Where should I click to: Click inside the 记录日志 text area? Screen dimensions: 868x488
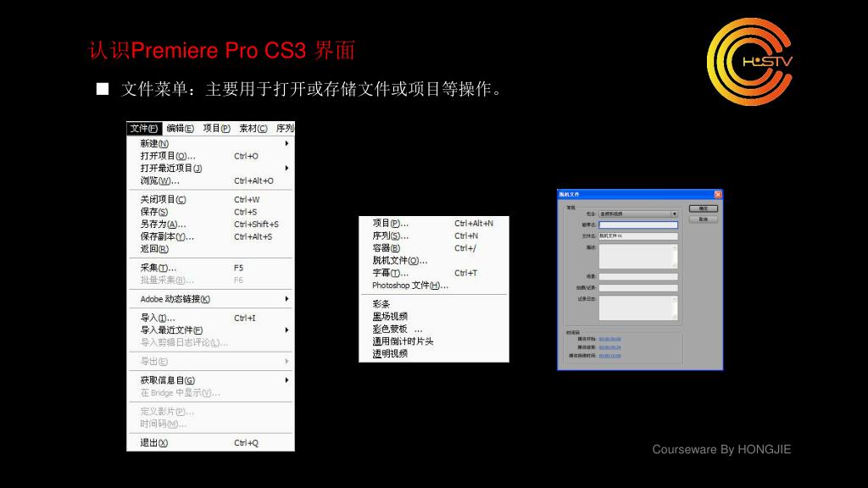[x=638, y=308]
